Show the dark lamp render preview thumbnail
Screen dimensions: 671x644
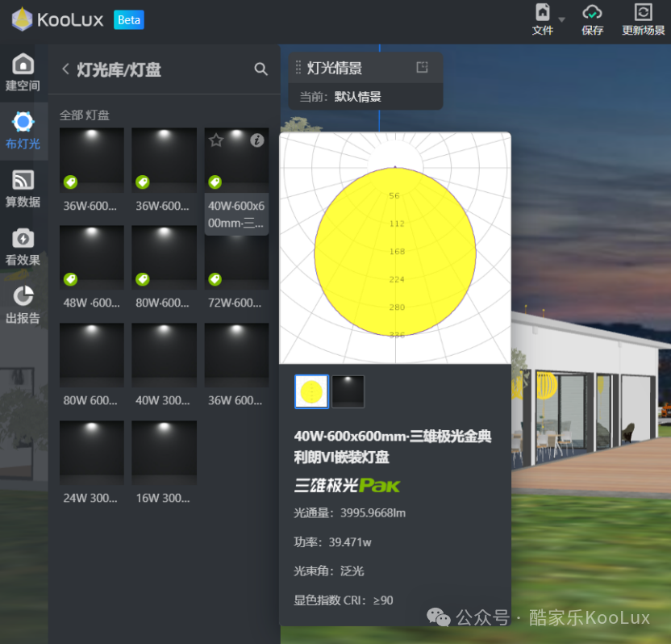[348, 391]
